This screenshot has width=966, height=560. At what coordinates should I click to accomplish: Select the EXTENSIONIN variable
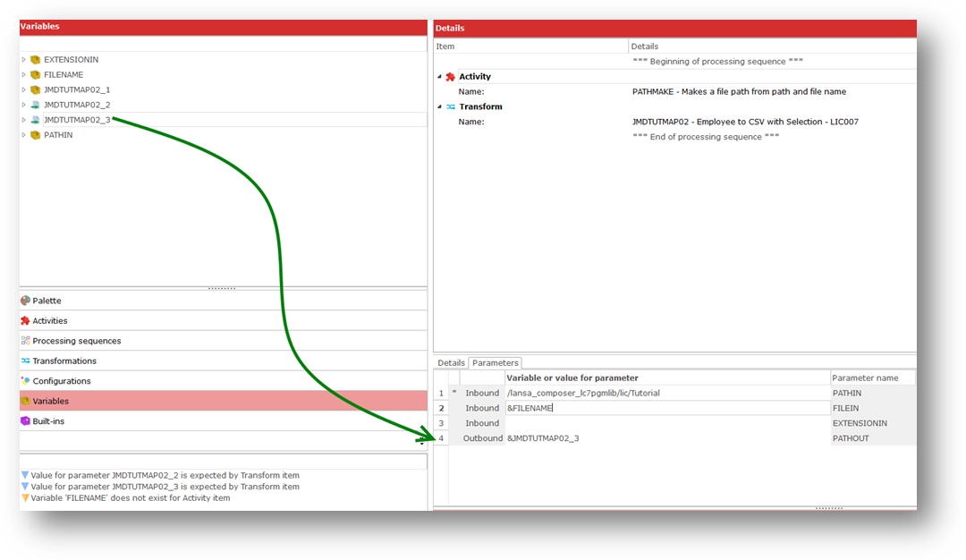click(x=71, y=60)
